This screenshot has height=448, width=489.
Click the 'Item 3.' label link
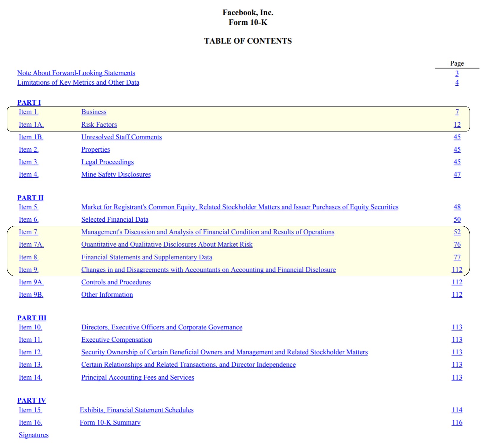click(x=29, y=162)
